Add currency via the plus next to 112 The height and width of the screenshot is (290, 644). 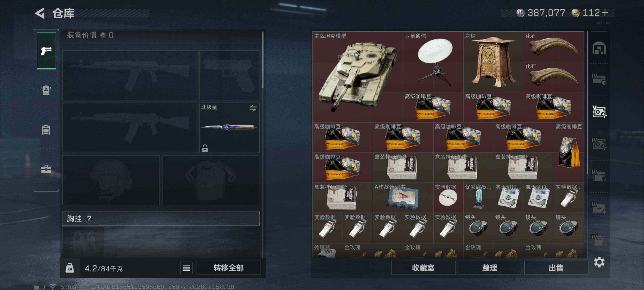(605, 13)
